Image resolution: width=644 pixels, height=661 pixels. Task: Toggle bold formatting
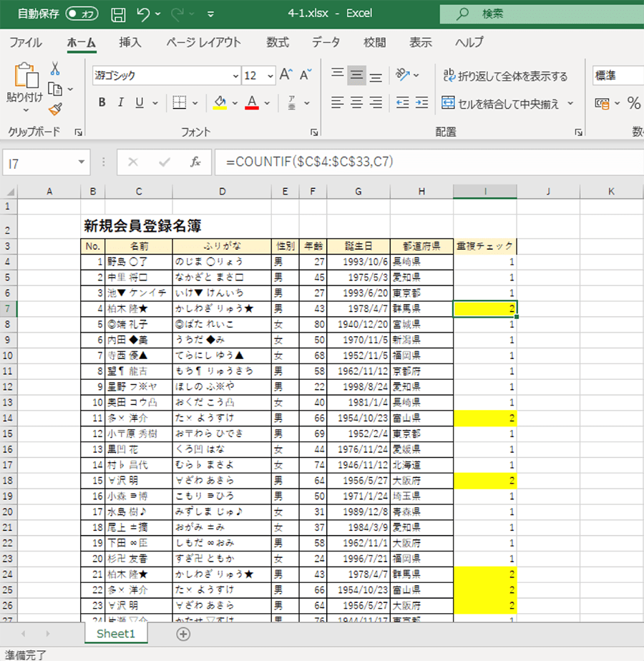pos(102,102)
